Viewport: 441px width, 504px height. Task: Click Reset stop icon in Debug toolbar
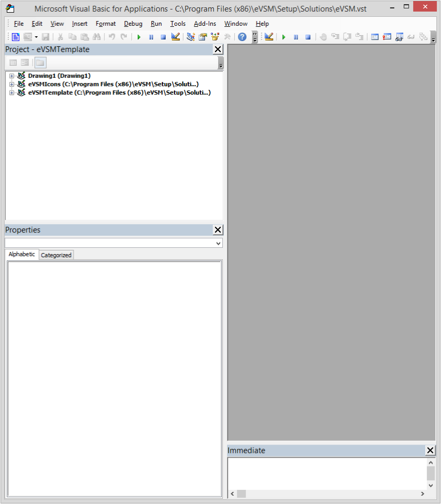[308, 37]
